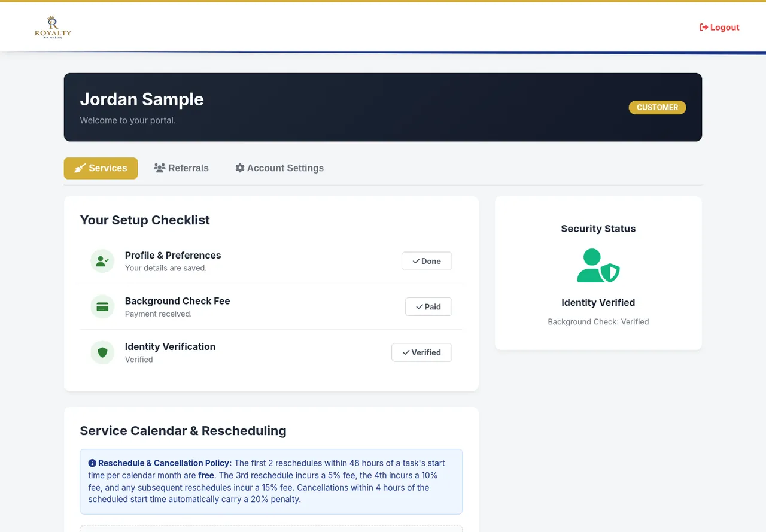
Task: Click the Logout arrow icon
Action: click(704, 28)
